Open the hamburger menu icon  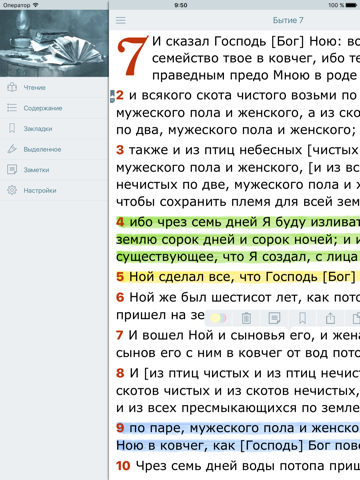(120, 20)
